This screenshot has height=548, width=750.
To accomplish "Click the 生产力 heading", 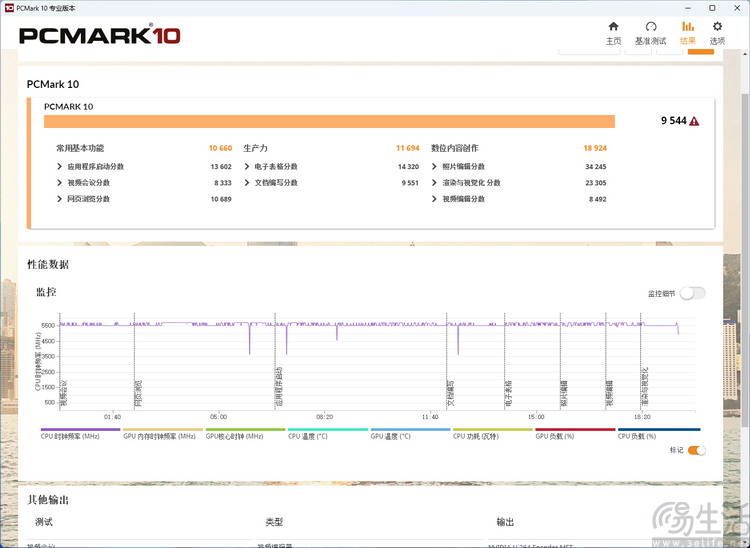I will (x=255, y=148).
